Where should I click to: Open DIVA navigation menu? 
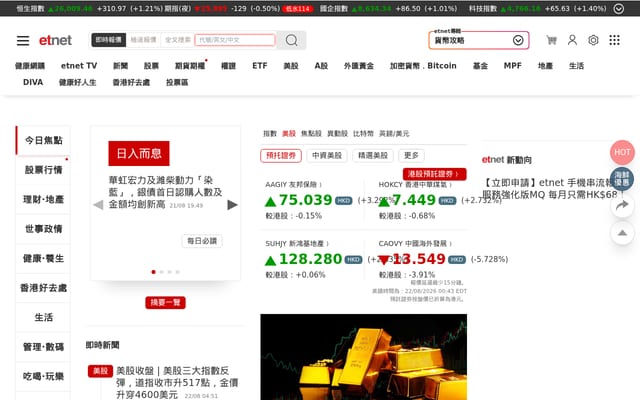pos(33,82)
